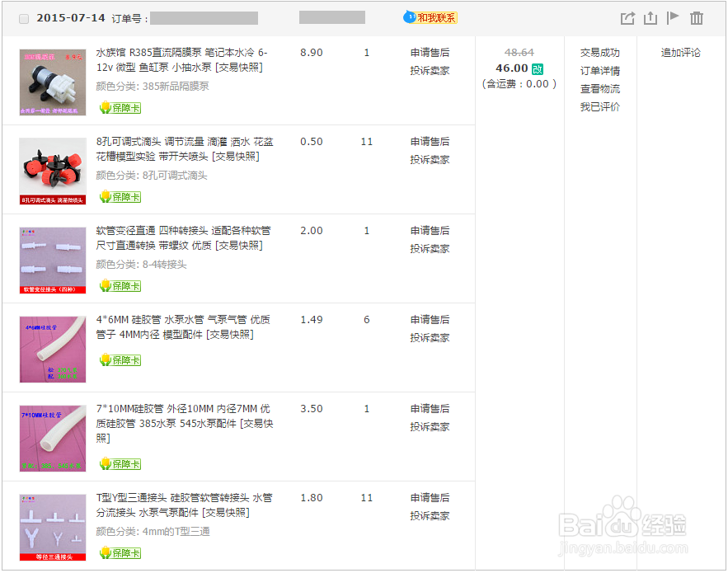Click the order date 2015-07-14
This screenshot has width=728, height=573.
pos(71,18)
